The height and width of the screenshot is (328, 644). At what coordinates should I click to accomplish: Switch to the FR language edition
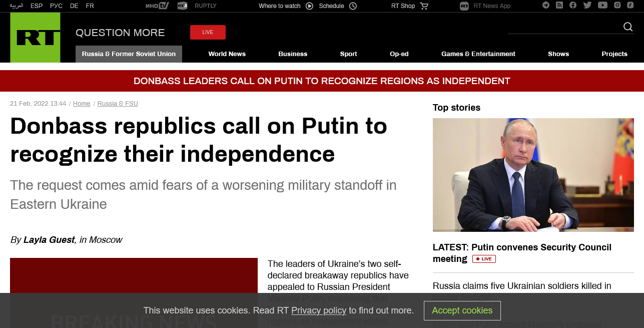coord(90,6)
